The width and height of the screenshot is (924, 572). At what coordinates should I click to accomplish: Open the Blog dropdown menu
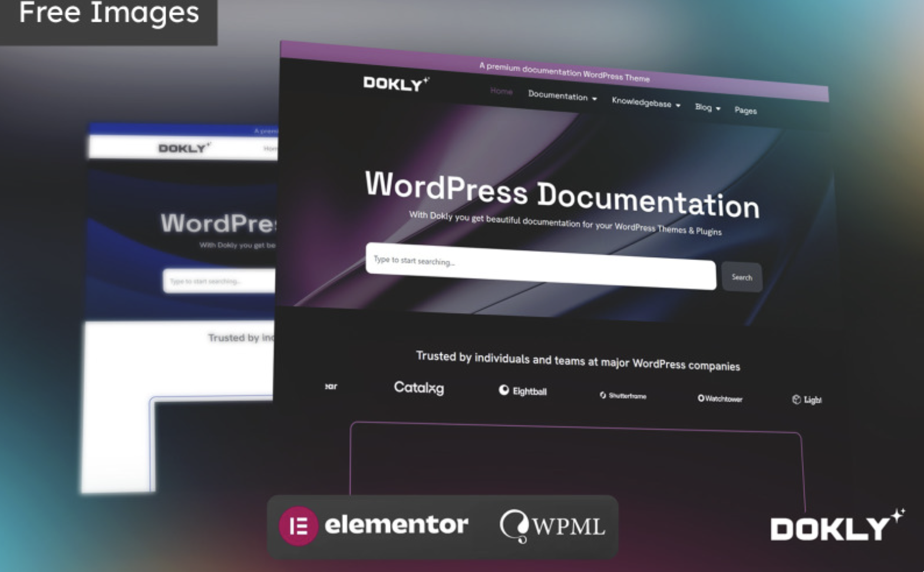tap(707, 107)
